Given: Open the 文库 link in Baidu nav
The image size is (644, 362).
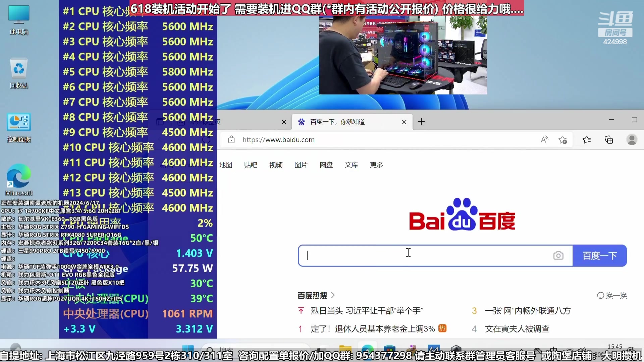Looking at the screenshot, I should 351,165.
